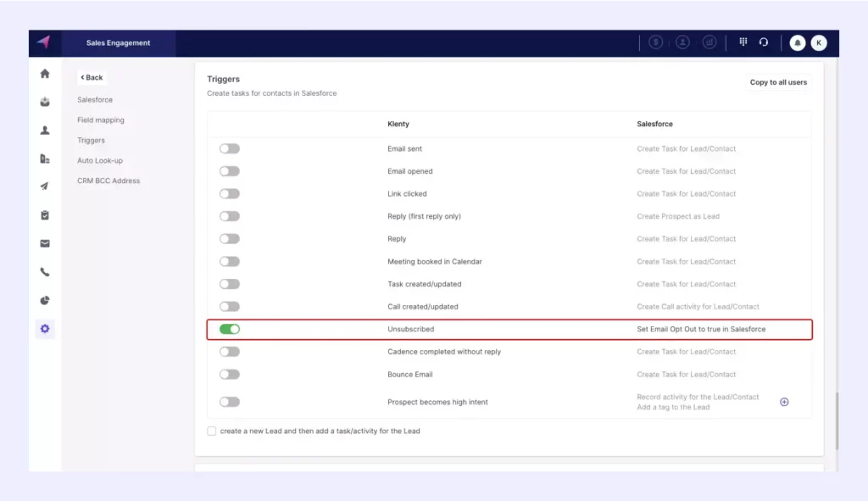Open the Home icon in sidebar
This screenshot has height=501, width=868.
(x=45, y=74)
